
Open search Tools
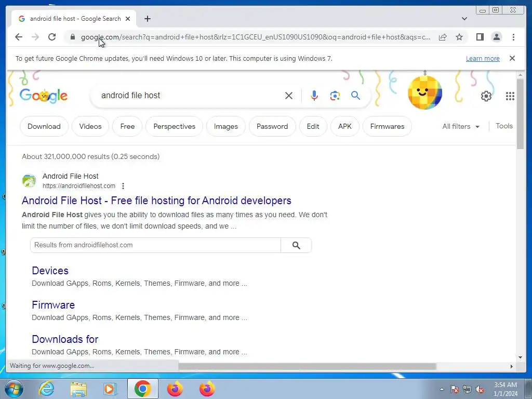(504, 126)
